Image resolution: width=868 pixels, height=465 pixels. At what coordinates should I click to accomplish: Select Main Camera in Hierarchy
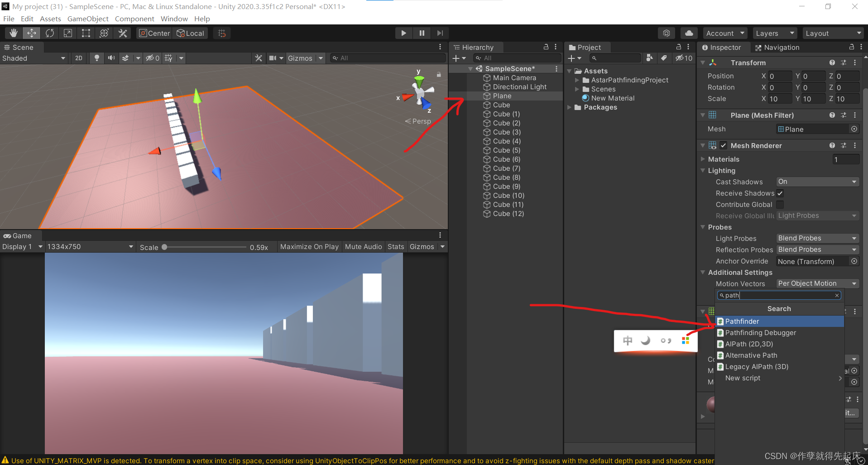pos(514,78)
